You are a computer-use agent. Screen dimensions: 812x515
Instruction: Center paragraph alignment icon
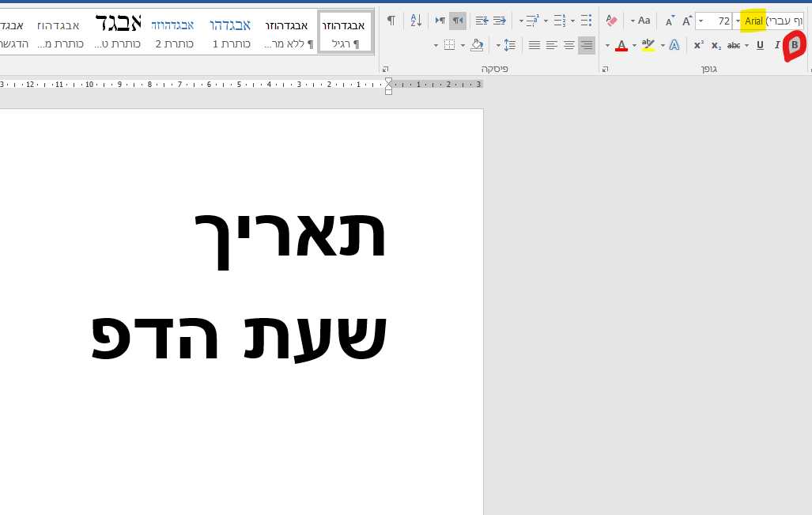tap(569, 46)
